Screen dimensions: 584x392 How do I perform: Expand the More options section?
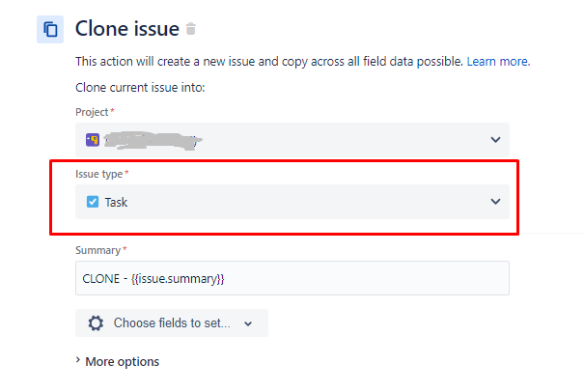pos(118,361)
